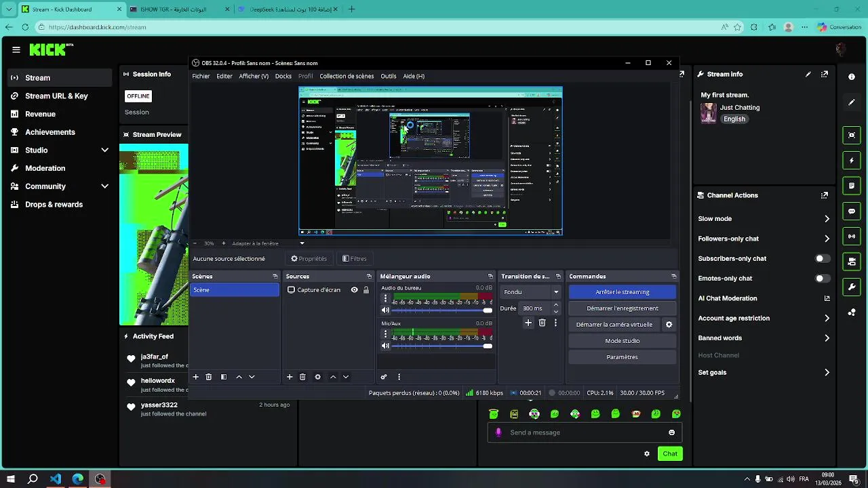Mute the Mic/Aux channel
868x488 pixels.
pos(386,346)
